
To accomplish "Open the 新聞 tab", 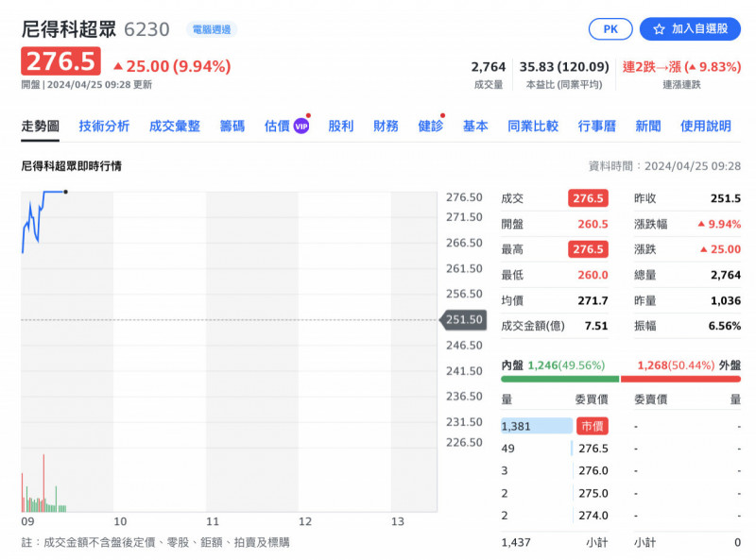I will 648,127.
